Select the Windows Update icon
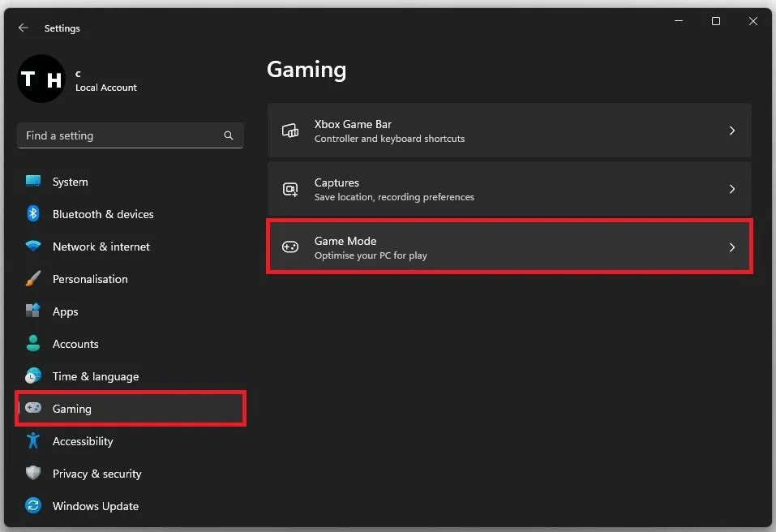Viewport: 776px width, 532px height. [x=32, y=506]
